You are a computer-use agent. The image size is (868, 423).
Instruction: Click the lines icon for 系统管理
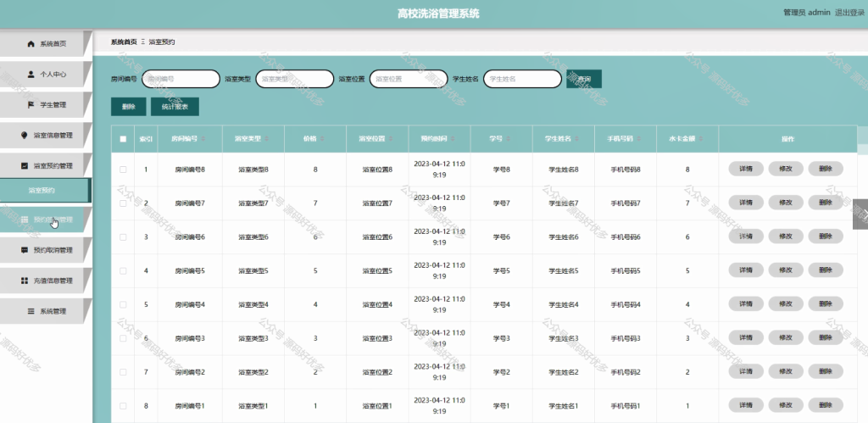tap(31, 311)
